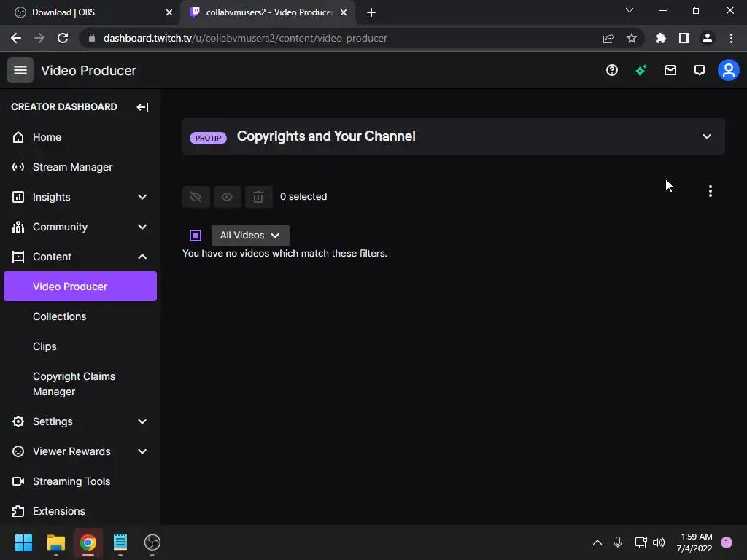Viewport: 747px width, 560px height.
Task: Click the microphone tray icon
Action: [x=618, y=542]
